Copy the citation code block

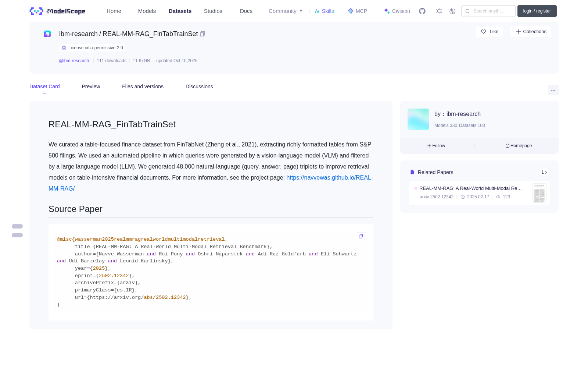click(361, 236)
